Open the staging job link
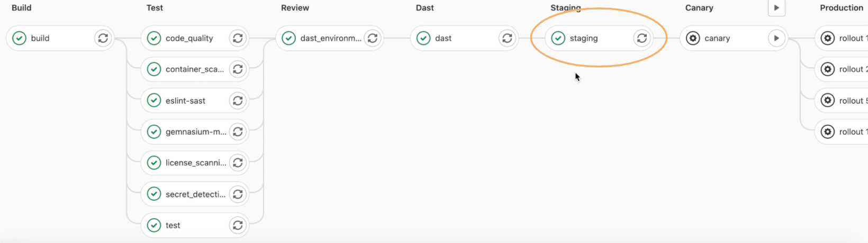Image resolution: width=868 pixels, height=243 pixels. (589, 38)
